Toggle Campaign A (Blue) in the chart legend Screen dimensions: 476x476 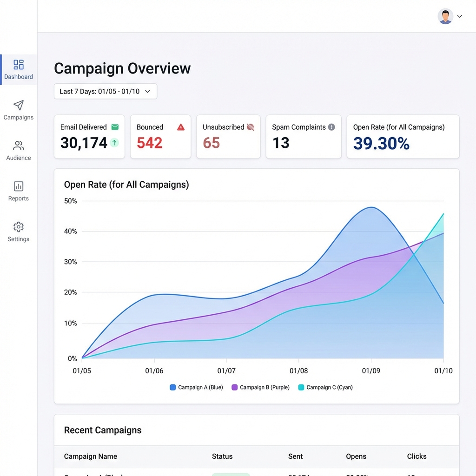point(196,387)
